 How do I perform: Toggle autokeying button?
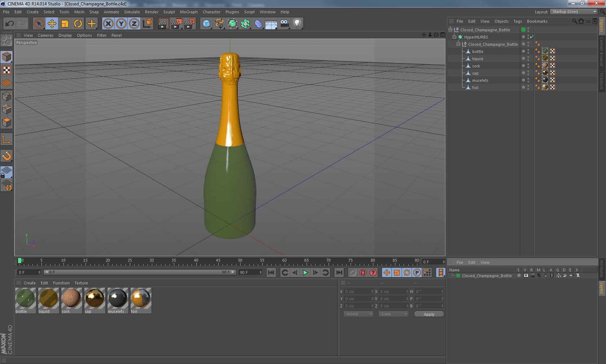(x=363, y=272)
